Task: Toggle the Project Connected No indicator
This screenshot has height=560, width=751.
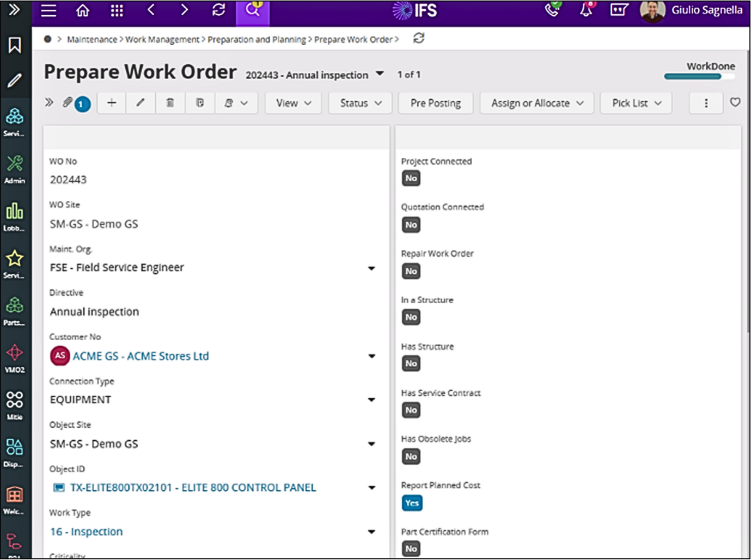Action: [x=411, y=178]
